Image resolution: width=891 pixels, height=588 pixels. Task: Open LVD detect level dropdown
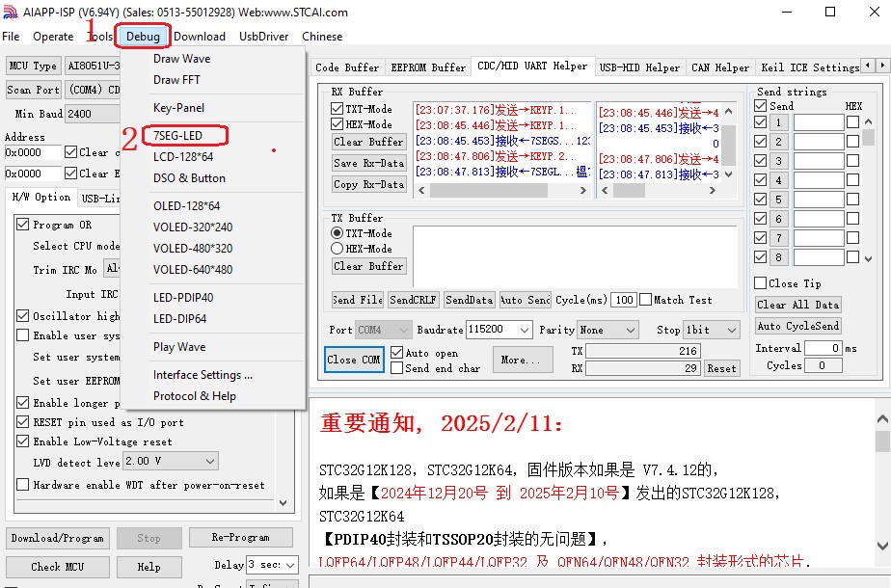[x=171, y=461]
